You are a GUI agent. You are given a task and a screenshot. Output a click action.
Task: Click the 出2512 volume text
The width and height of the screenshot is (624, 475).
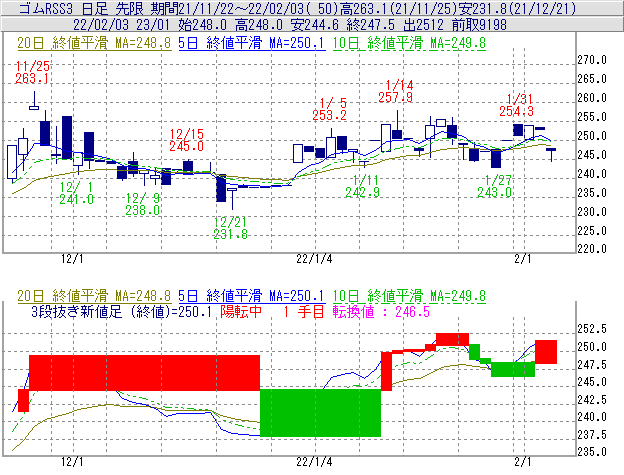(423, 25)
